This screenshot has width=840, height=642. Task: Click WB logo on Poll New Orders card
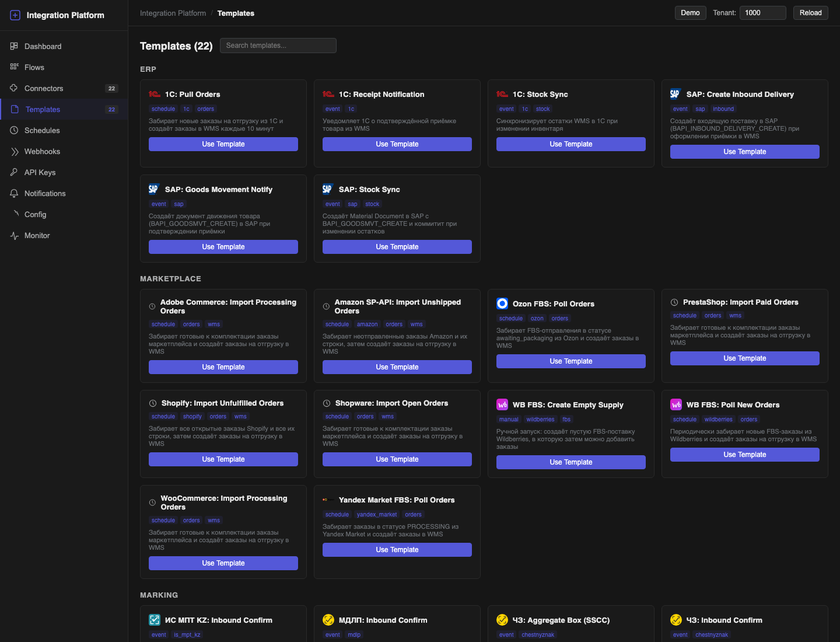point(676,404)
